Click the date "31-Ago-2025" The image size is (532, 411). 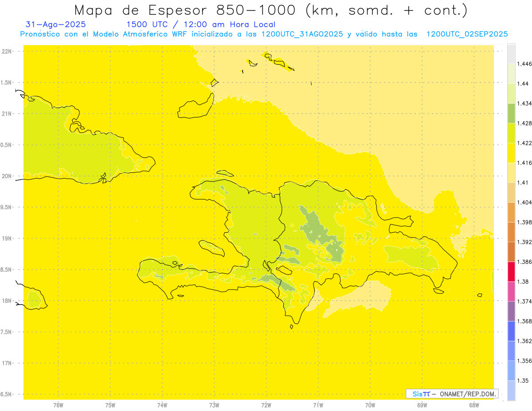click(x=56, y=24)
